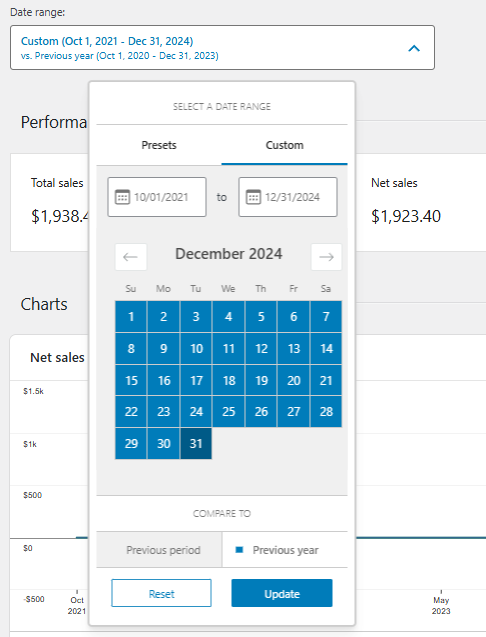
Task: Select Previous year comparison
Action: tap(285, 550)
